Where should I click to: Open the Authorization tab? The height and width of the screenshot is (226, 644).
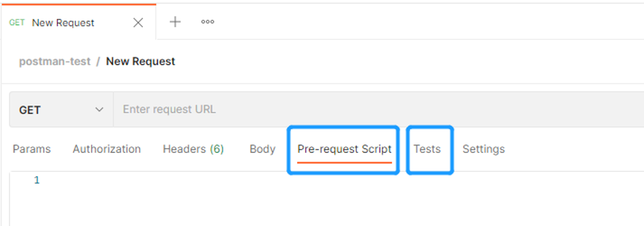pos(107,149)
